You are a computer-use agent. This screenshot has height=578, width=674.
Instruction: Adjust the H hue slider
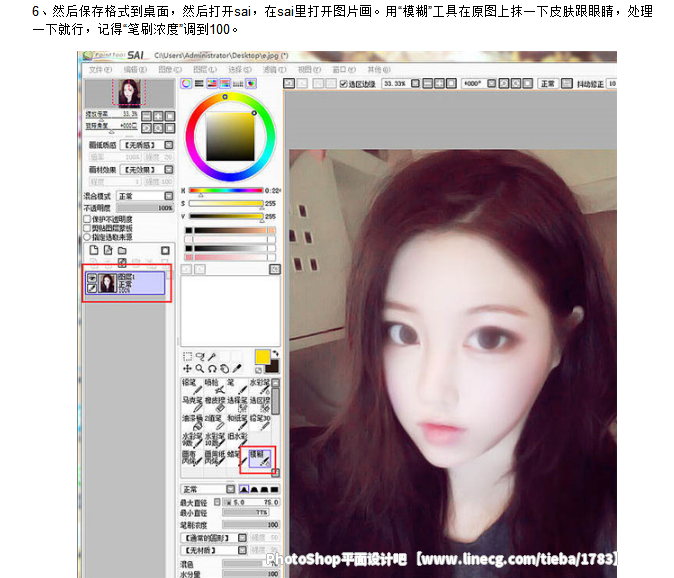(226, 190)
